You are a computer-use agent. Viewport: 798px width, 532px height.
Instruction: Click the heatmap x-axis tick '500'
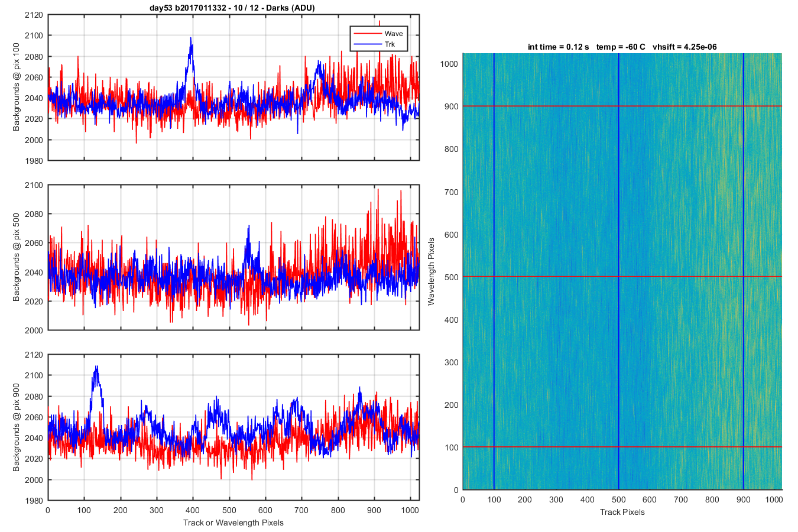tap(618, 499)
